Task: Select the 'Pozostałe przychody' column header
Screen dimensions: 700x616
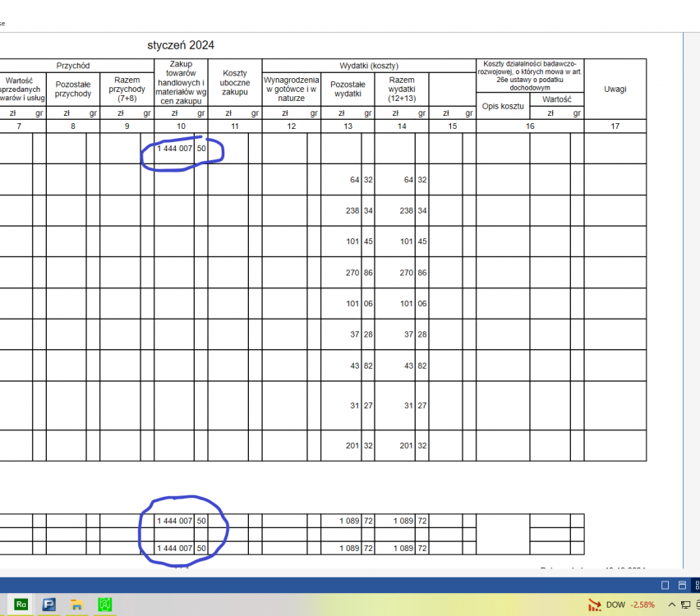Action: pos(72,89)
